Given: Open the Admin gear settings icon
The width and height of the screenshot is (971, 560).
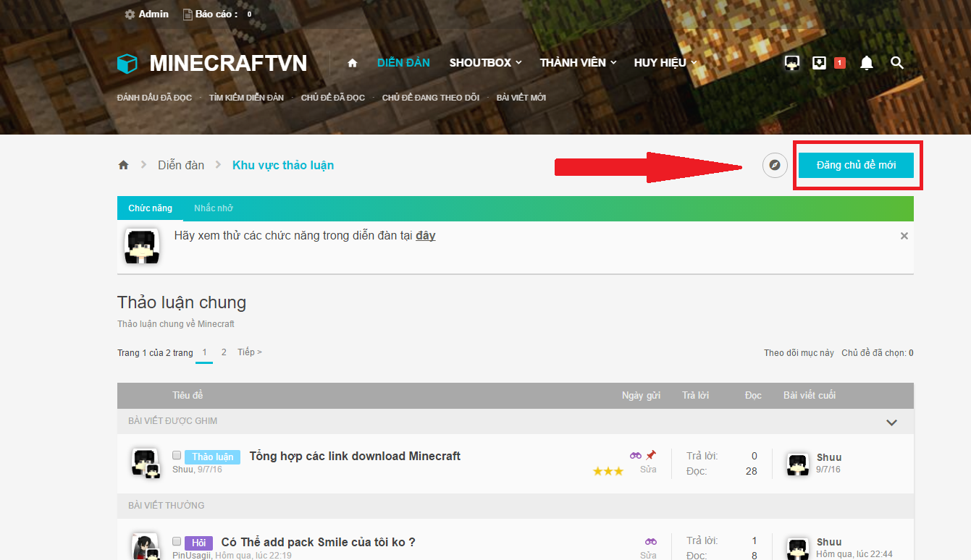Looking at the screenshot, I should tap(130, 14).
